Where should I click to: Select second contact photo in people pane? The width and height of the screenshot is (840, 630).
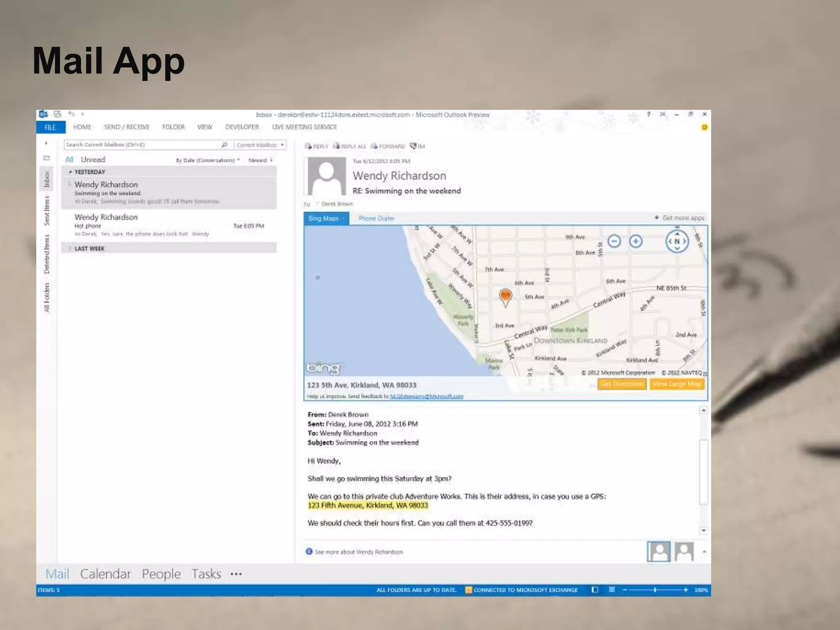point(684,551)
